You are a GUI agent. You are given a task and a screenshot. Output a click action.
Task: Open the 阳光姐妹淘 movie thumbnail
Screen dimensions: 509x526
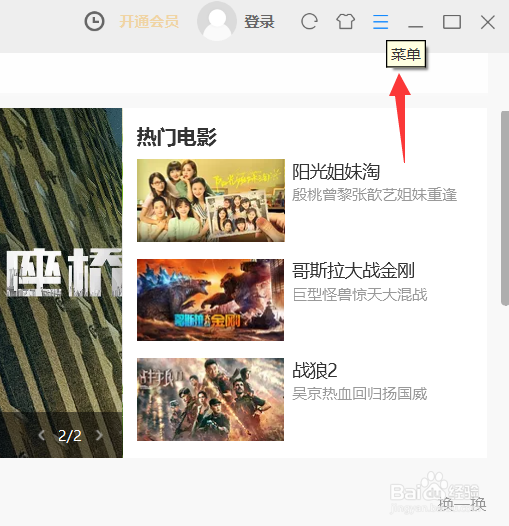(x=211, y=200)
